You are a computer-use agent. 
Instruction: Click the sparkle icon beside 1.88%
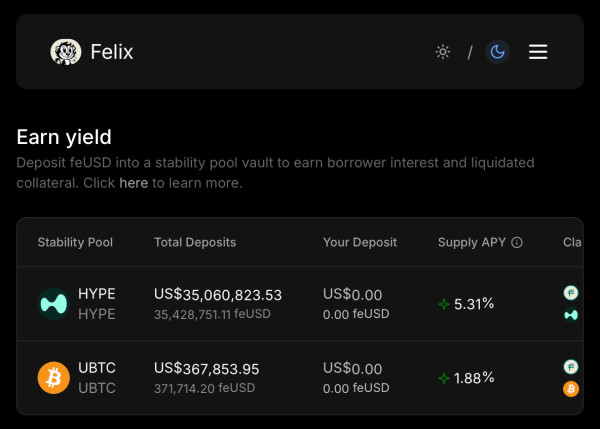(443, 378)
